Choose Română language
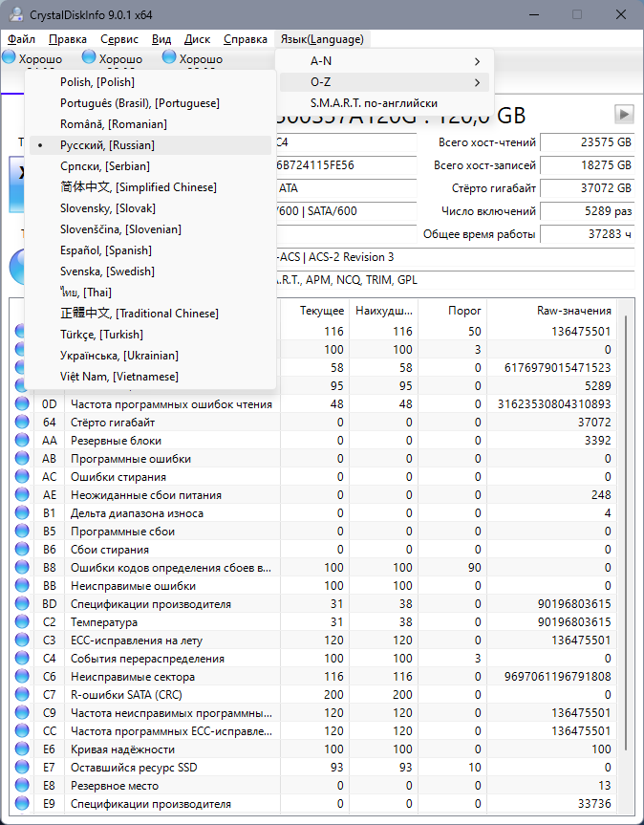Screen dimensions: 644x825 pyautogui.click(x=150, y=124)
